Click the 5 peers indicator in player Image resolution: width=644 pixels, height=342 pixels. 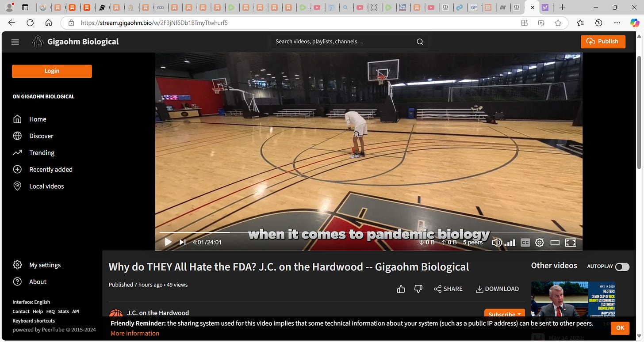pos(473,243)
